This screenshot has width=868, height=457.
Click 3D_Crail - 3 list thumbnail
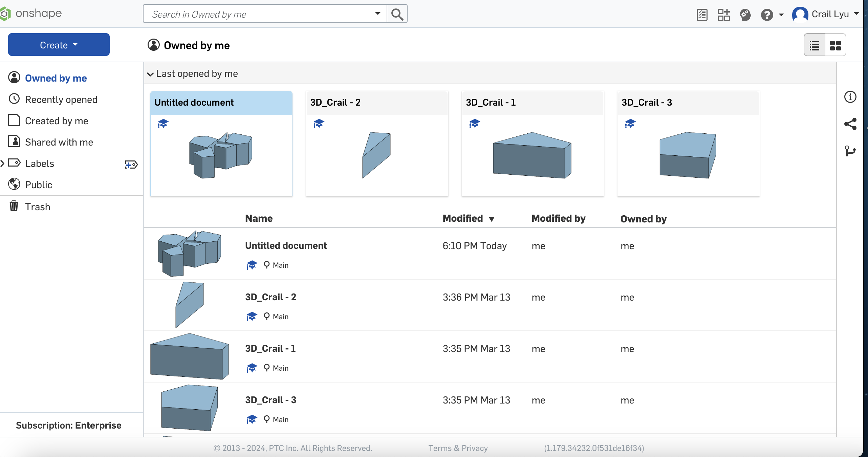point(190,408)
